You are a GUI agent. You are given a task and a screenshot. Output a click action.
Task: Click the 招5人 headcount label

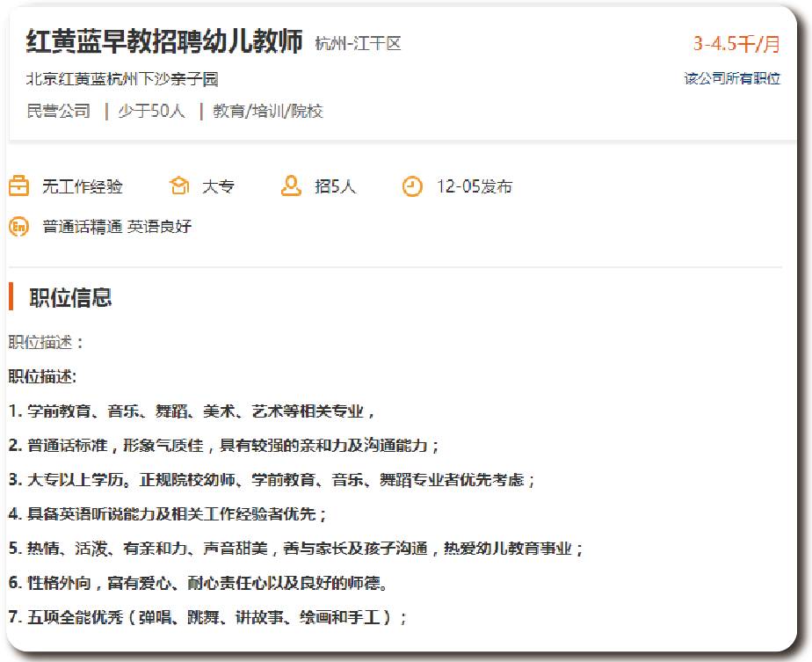click(335, 186)
